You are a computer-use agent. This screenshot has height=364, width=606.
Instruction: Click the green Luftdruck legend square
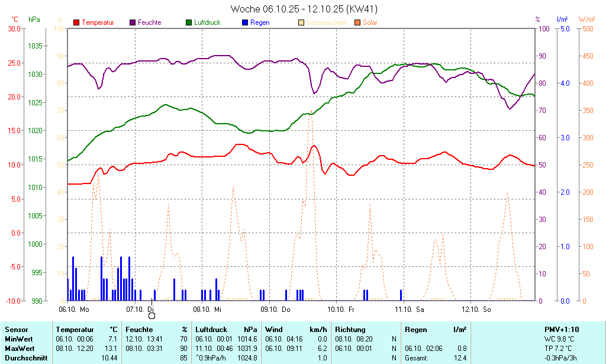coord(189,22)
